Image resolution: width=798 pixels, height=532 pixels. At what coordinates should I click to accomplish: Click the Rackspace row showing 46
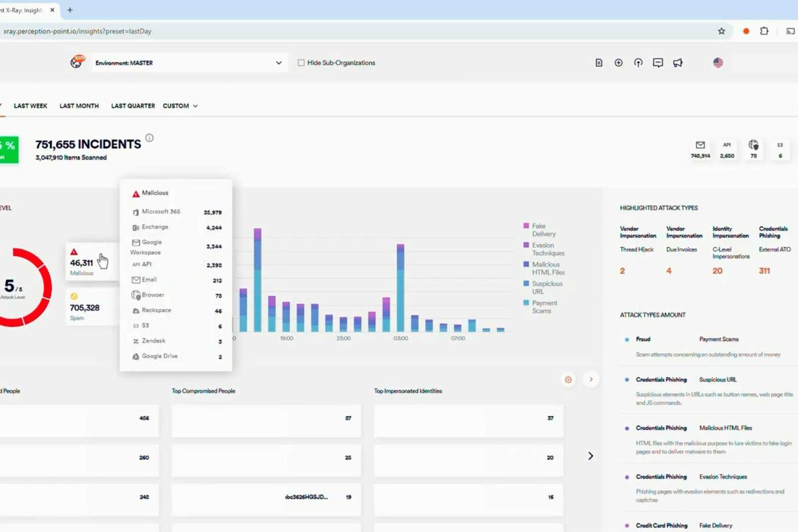(x=176, y=311)
